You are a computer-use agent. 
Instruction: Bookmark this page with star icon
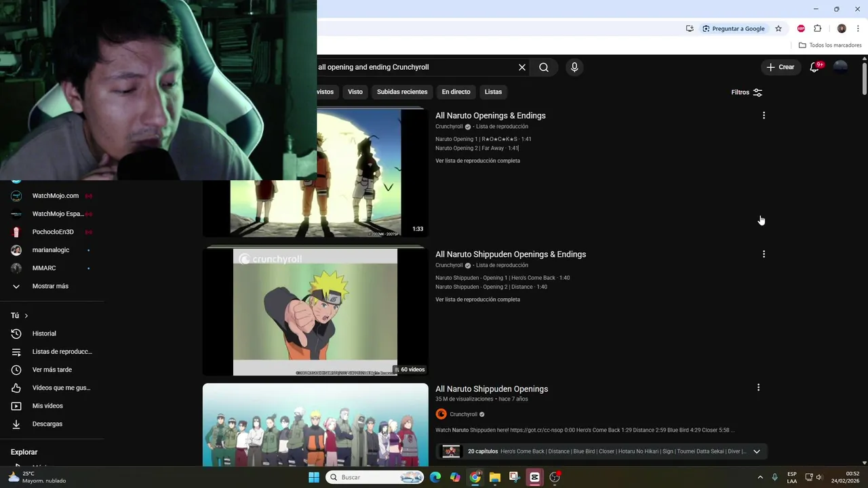point(778,28)
